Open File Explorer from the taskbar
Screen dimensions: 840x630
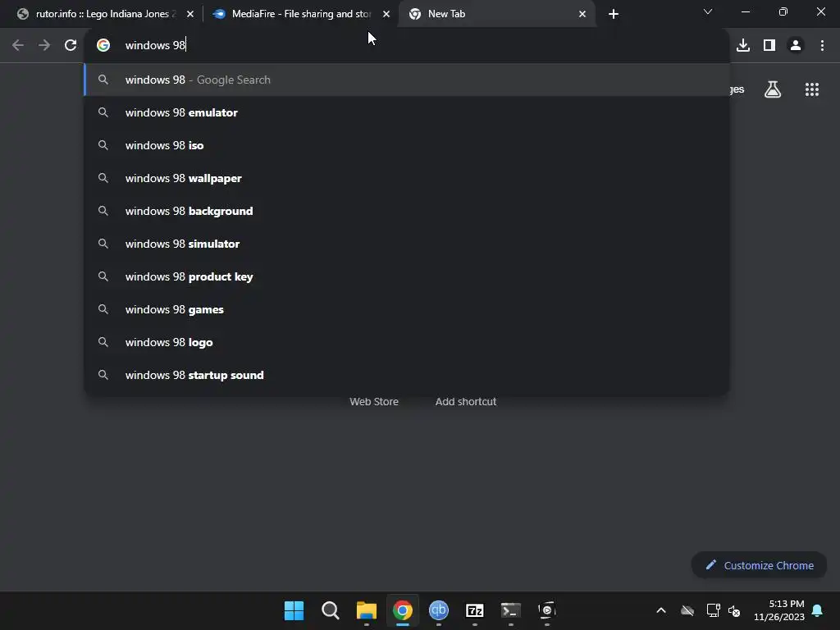pos(367,610)
